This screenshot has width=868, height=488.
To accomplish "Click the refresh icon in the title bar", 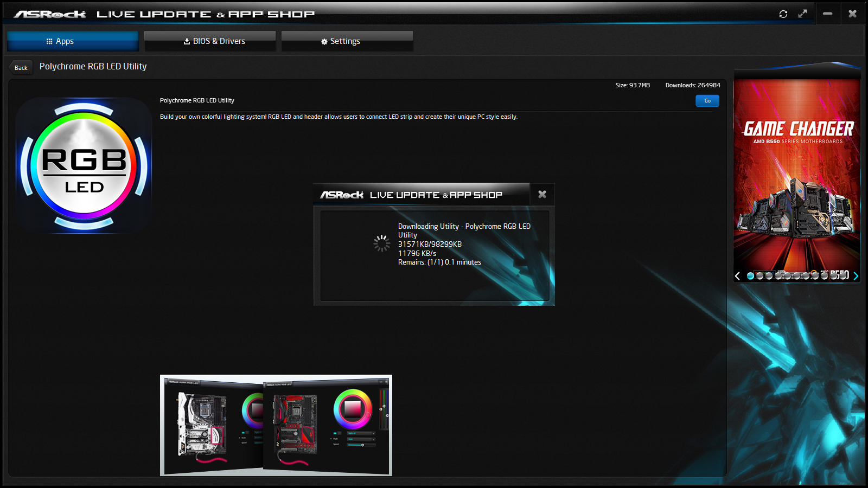I will click(783, 14).
